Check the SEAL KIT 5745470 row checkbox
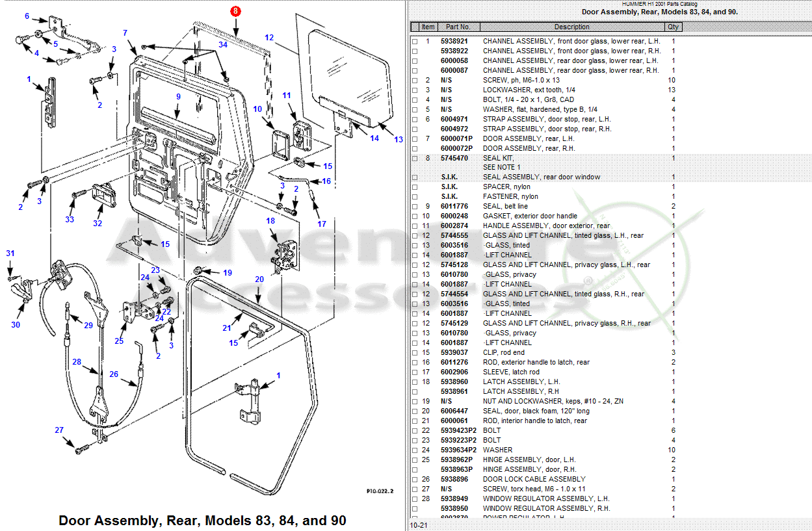This screenshot has height=531, width=812. tap(414, 159)
